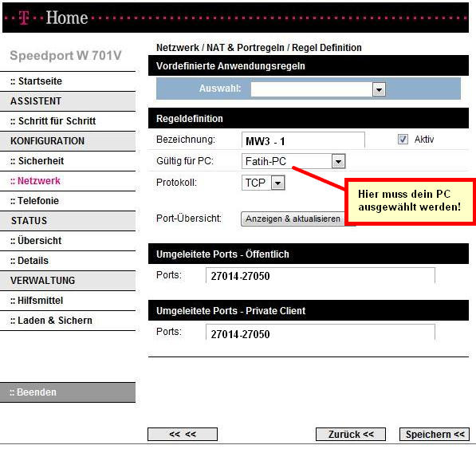This screenshot has width=476, height=453.
Task: Click the Private Client ports input field
Action: click(321, 333)
